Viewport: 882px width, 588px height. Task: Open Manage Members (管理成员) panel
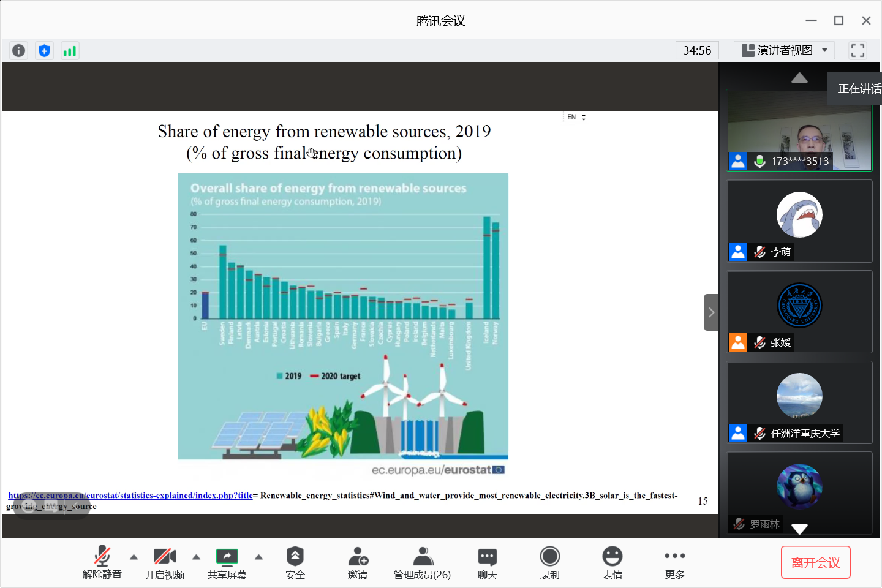point(422,562)
